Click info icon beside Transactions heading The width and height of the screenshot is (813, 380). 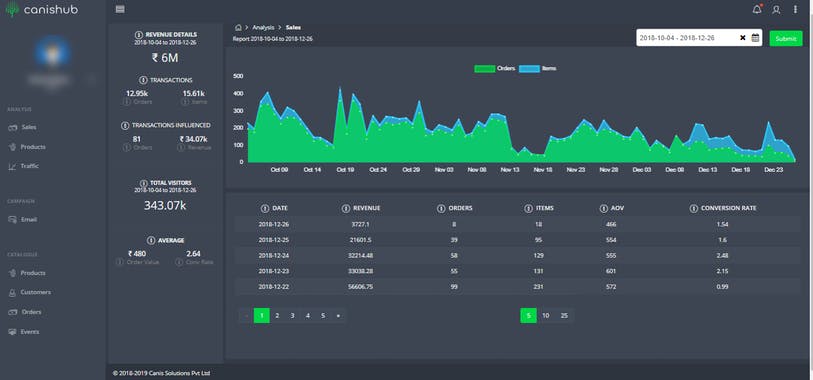pos(143,80)
